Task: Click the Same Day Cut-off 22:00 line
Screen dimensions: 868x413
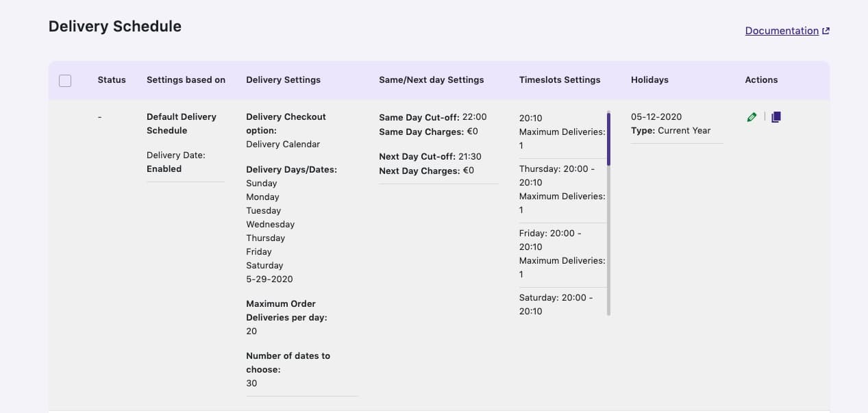Action: [433, 117]
